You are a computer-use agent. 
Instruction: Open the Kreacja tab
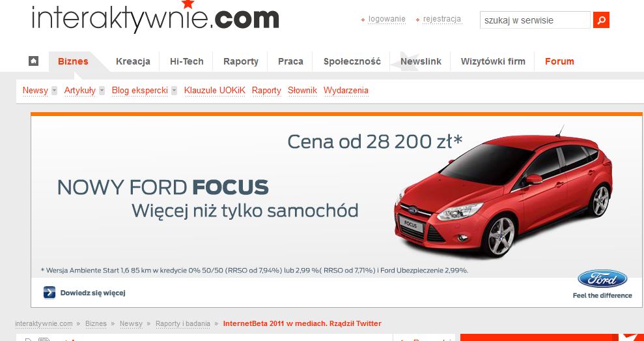(x=133, y=61)
